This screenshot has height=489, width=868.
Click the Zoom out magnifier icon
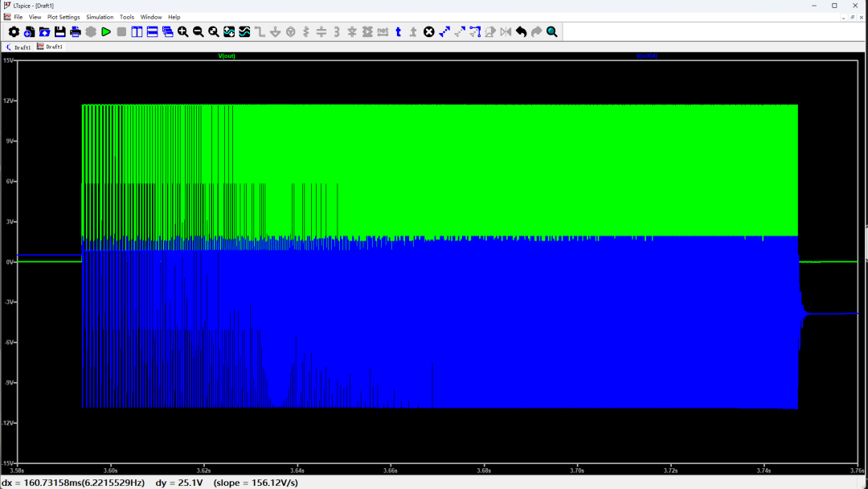[x=199, y=32]
